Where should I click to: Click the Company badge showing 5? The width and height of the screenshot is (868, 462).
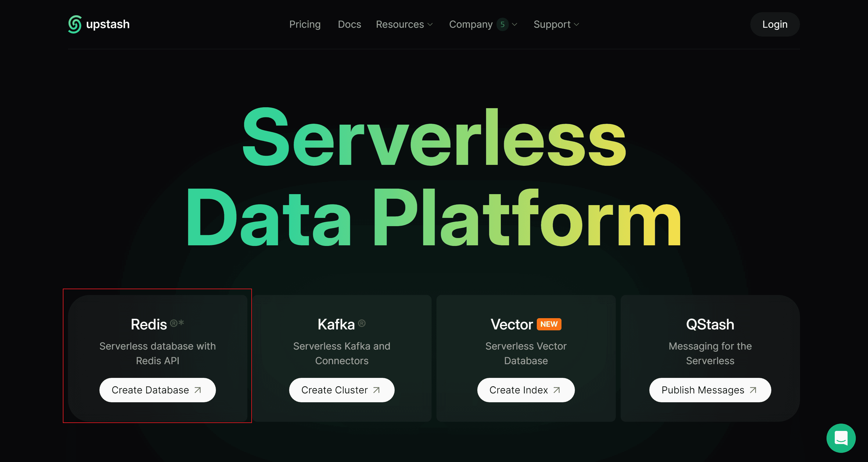(x=502, y=24)
